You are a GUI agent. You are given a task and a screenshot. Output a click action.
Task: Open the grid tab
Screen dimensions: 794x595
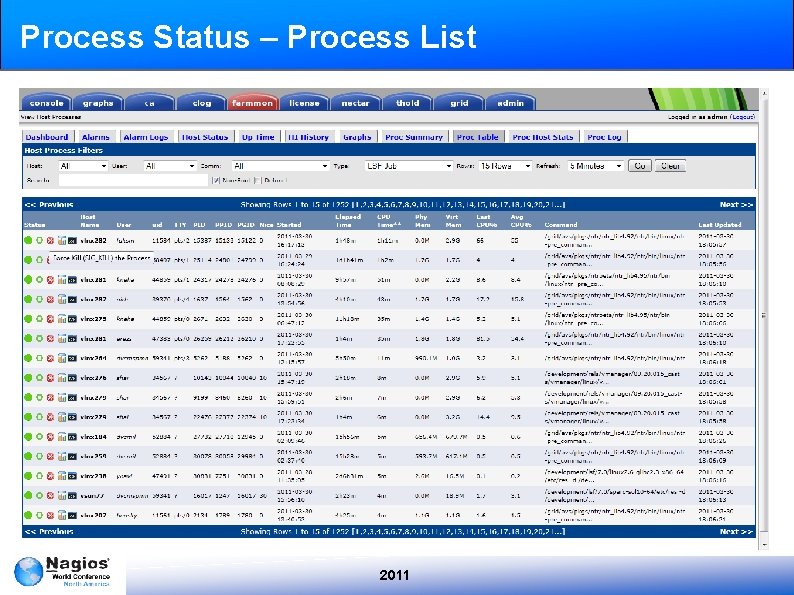[x=459, y=103]
